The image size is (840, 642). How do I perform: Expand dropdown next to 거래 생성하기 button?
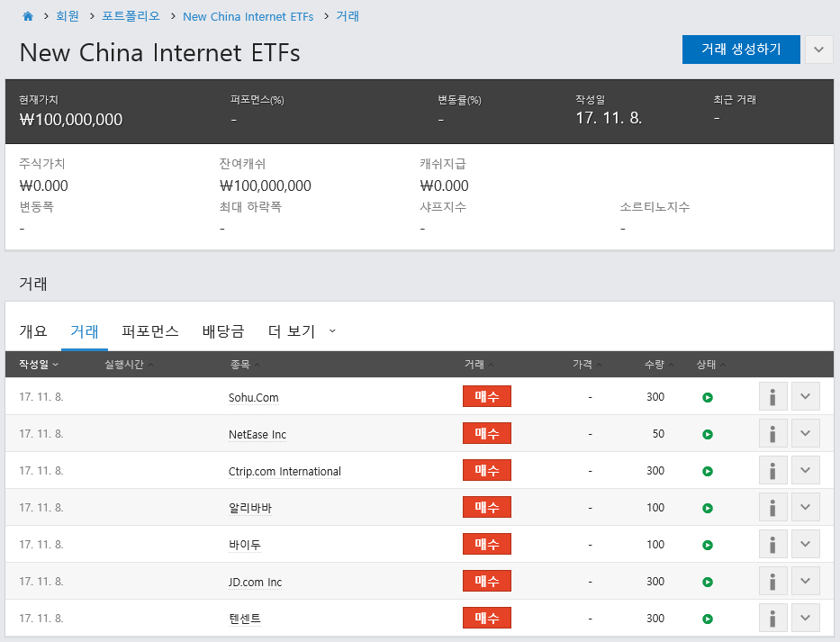pos(818,50)
